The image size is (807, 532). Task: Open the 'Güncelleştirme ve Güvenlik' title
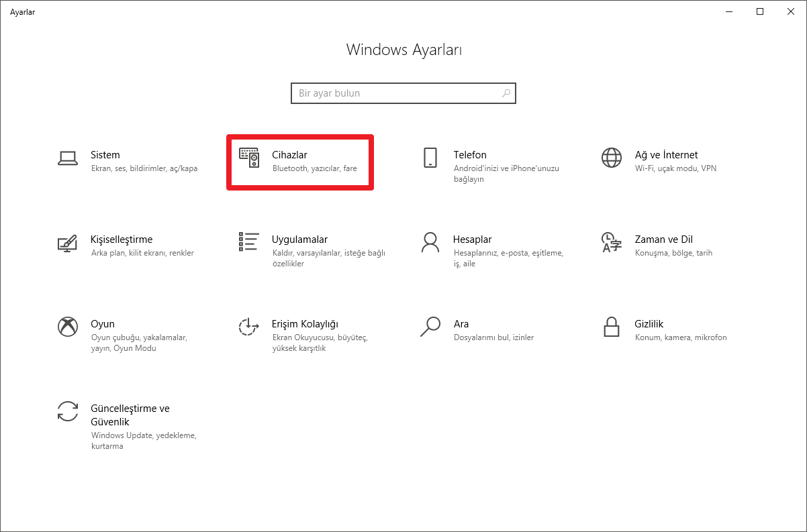coord(130,415)
